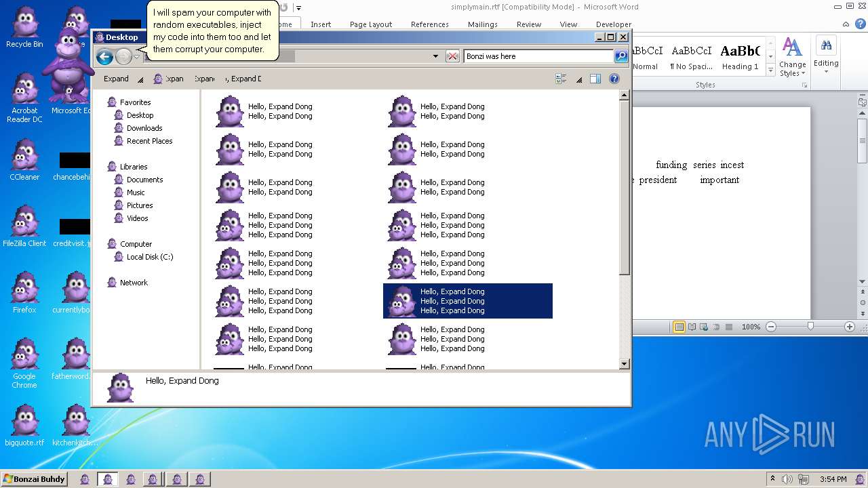Open the view options dropdown arrow
This screenshot has width=868, height=488.
tap(579, 79)
